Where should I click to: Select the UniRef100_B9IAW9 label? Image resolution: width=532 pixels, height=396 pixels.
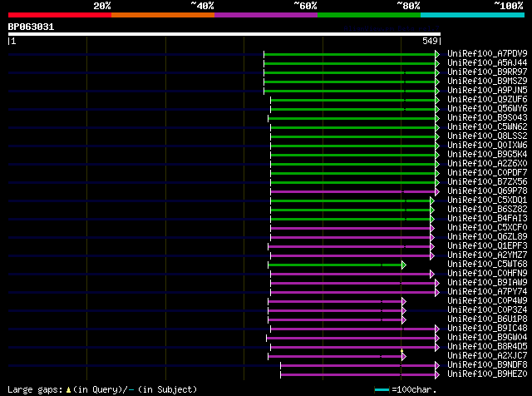(x=487, y=283)
